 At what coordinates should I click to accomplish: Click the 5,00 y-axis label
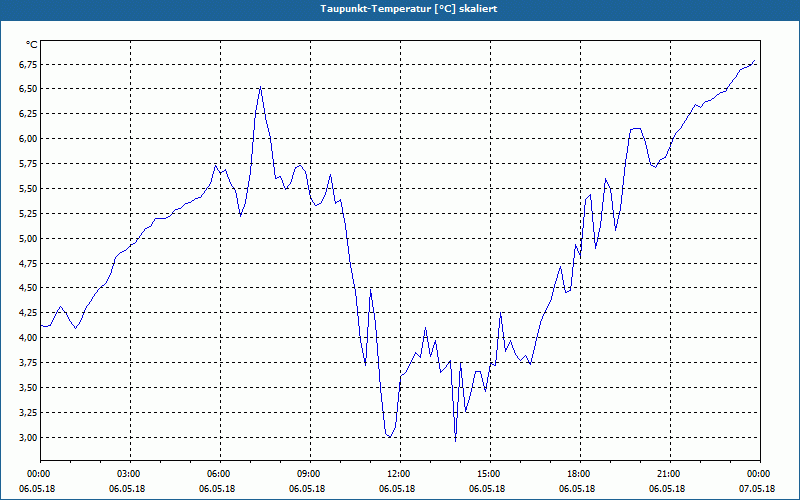coord(28,238)
